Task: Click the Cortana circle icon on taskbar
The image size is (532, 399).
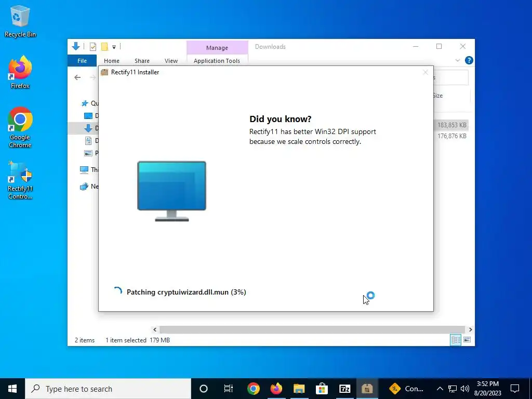Action: [x=204, y=389]
